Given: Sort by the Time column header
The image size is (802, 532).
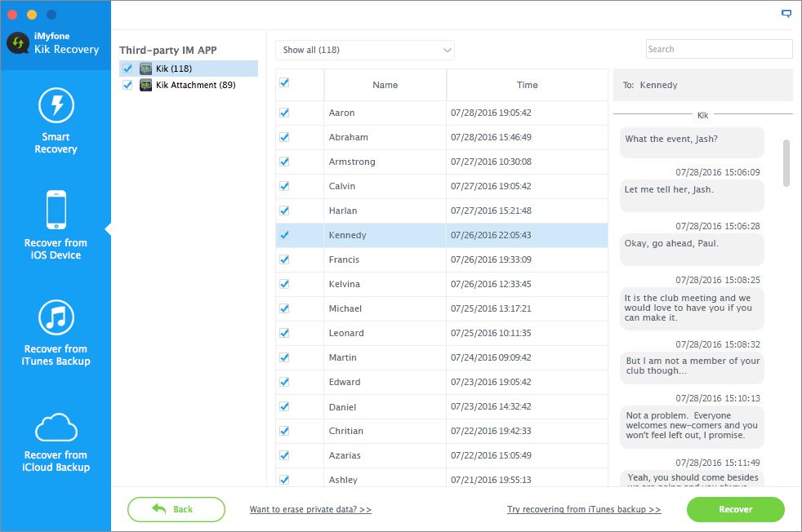Looking at the screenshot, I should (528, 85).
